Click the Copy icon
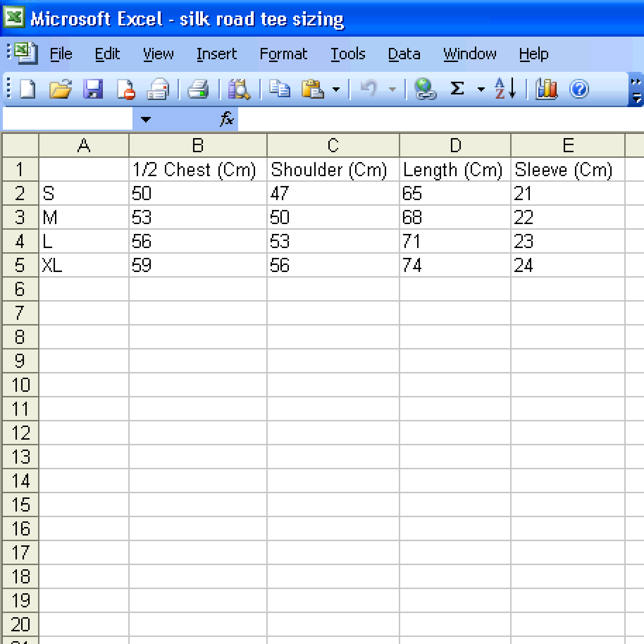The width and height of the screenshot is (644, 644). tap(280, 89)
